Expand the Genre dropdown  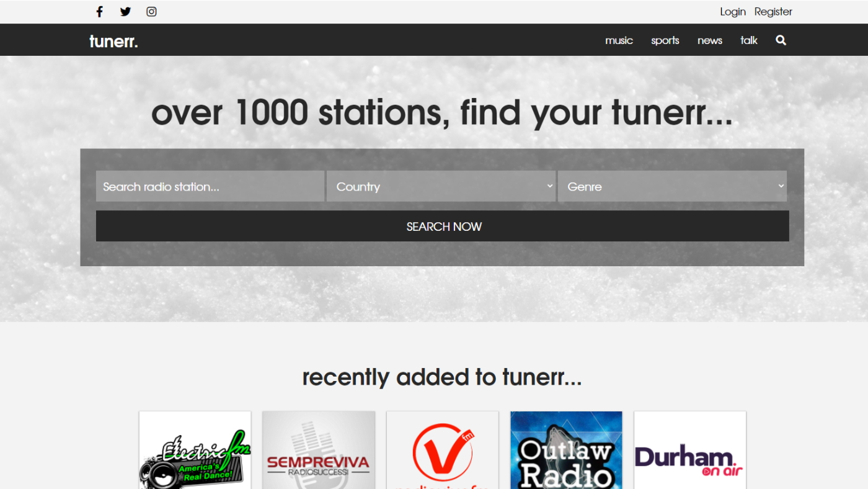[672, 186]
